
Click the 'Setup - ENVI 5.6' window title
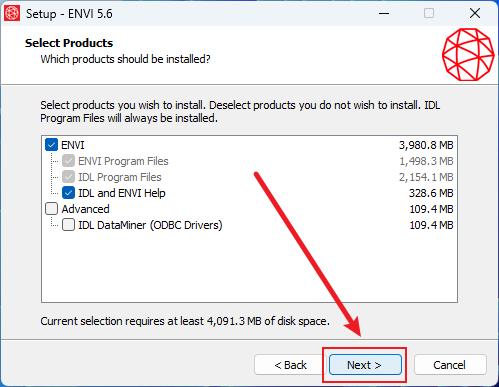[x=69, y=14]
